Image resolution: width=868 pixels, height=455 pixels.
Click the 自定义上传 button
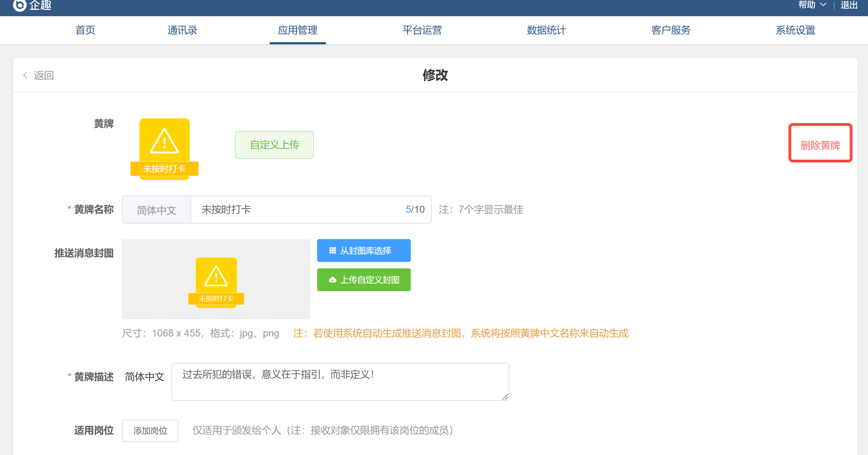(275, 145)
